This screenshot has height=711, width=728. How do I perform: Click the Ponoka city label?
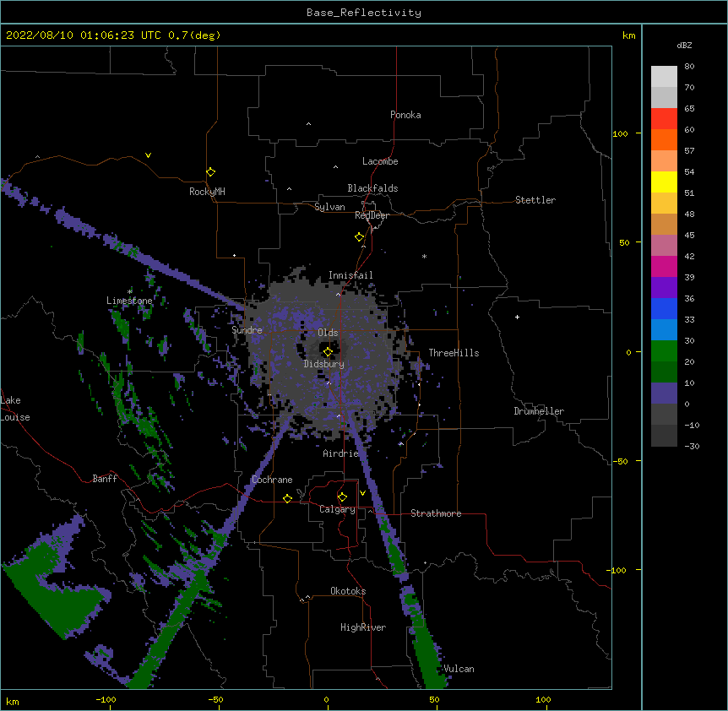(x=405, y=115)
